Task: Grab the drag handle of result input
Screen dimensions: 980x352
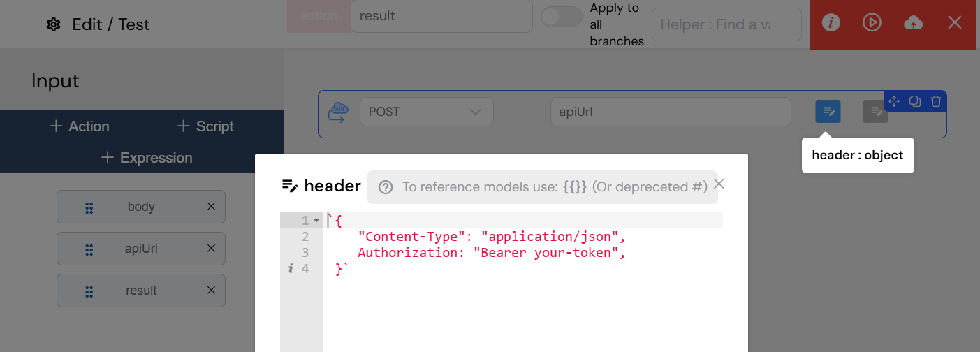Action: (x=89, y=291)
